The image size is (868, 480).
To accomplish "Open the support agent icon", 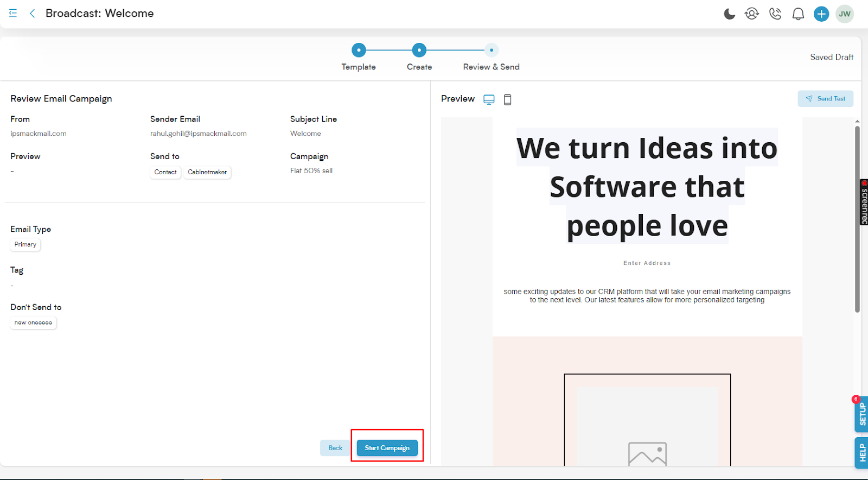I will click(752, 14).
